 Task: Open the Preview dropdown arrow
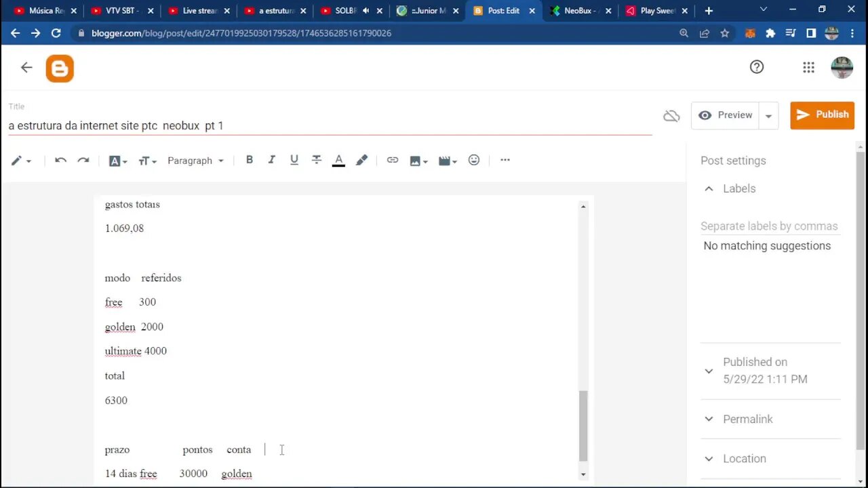(768, 116)
